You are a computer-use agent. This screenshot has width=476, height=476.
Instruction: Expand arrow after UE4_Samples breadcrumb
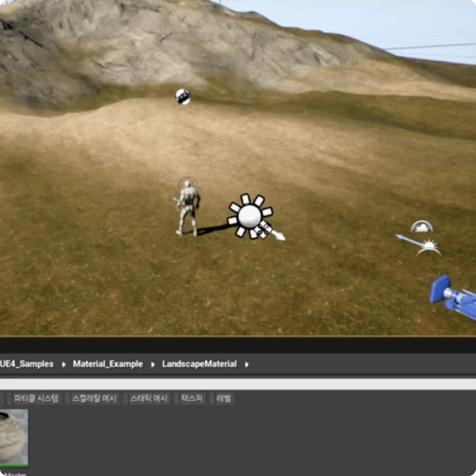click(63, 364)
